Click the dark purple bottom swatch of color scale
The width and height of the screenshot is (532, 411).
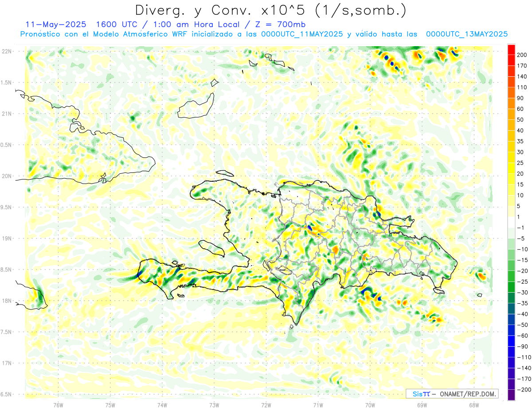click(511, 395)
